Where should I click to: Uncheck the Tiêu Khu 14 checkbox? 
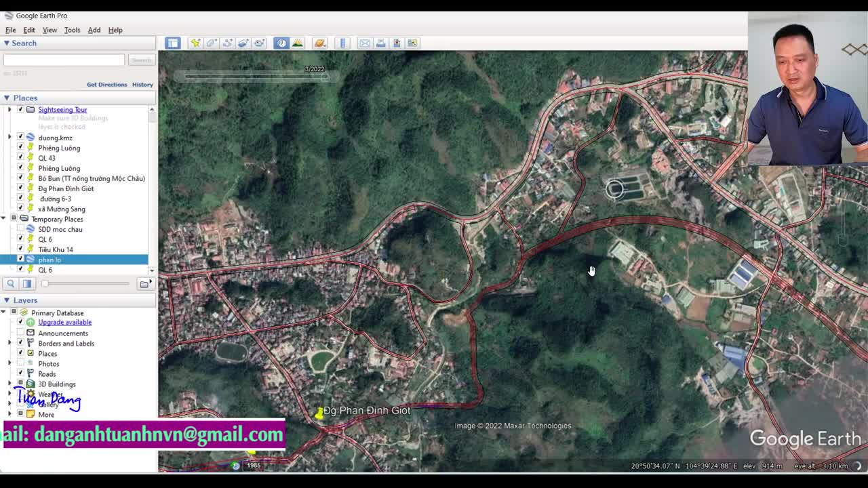[x=20, y=249]
